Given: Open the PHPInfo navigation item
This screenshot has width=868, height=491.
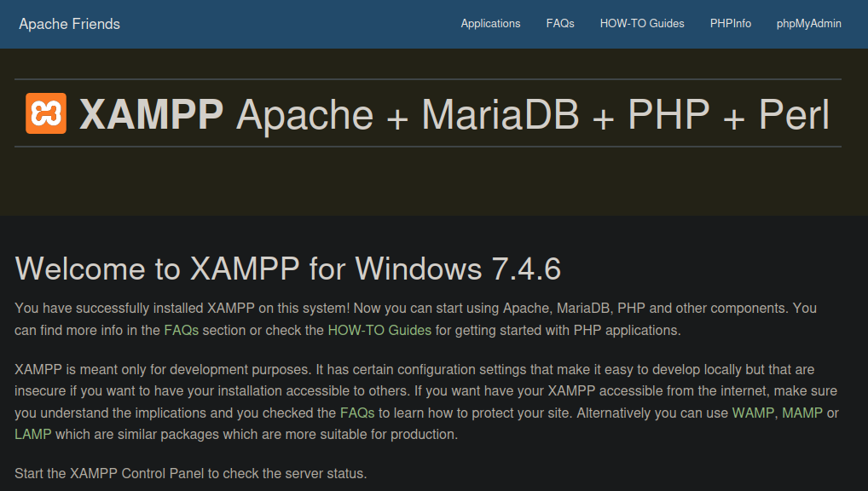Looking at the screenshot, I should (731, 24).
